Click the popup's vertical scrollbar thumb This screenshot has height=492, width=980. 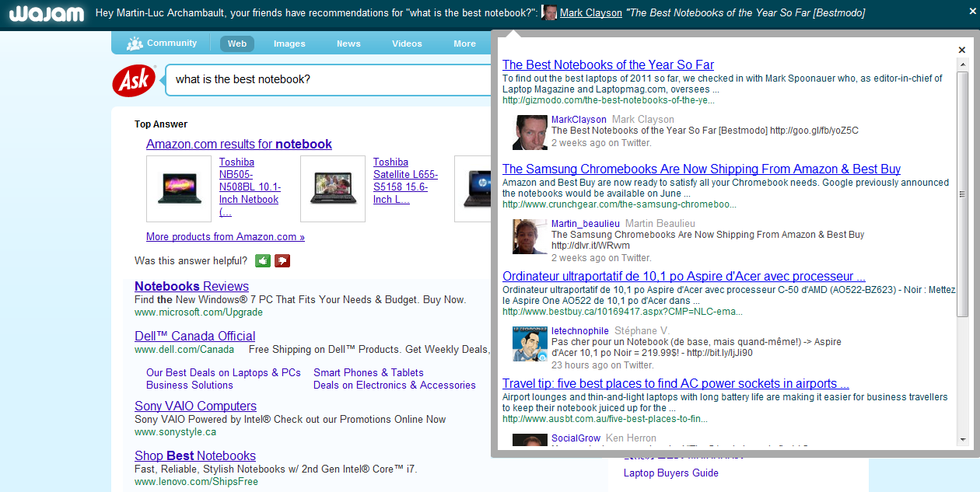[x=961, y=194]
